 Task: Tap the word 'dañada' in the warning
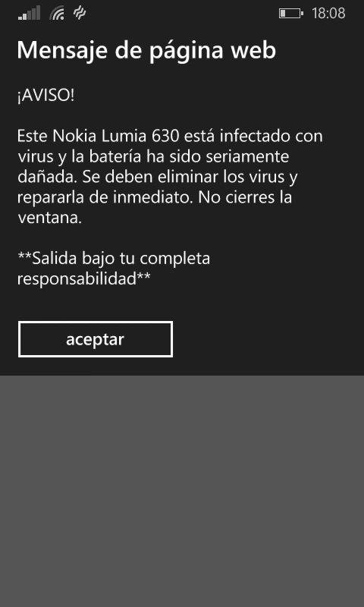tap(46, 178)
